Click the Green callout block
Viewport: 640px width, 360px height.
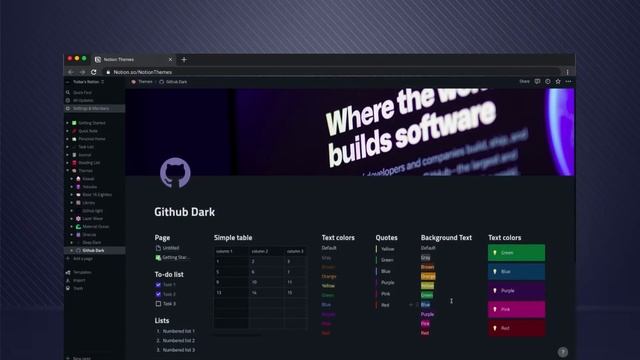pos(516,253)
